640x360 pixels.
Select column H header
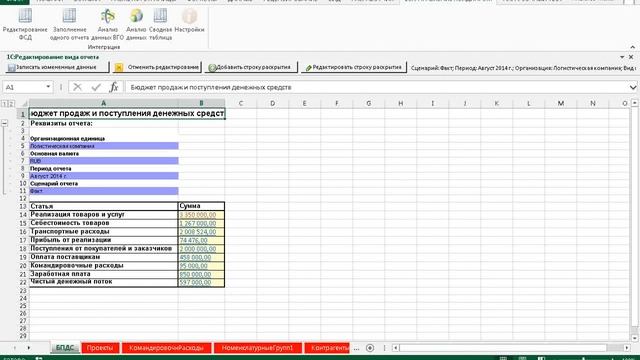coord(400,104)
